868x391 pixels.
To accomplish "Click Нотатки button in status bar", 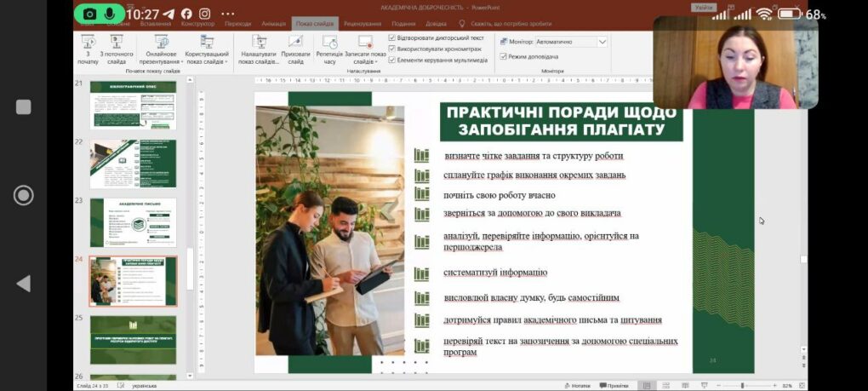I will [x=576, y=385].
